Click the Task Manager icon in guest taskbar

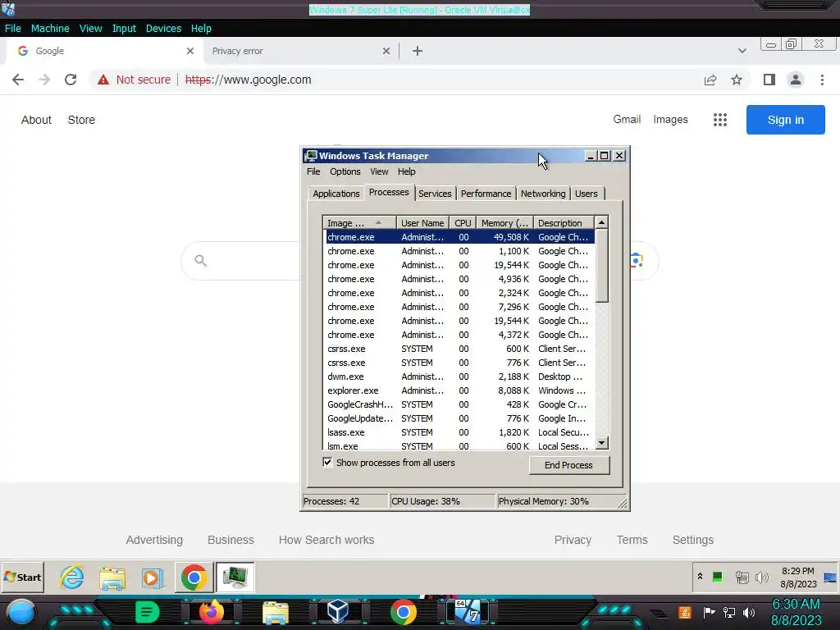coord(235,577)
